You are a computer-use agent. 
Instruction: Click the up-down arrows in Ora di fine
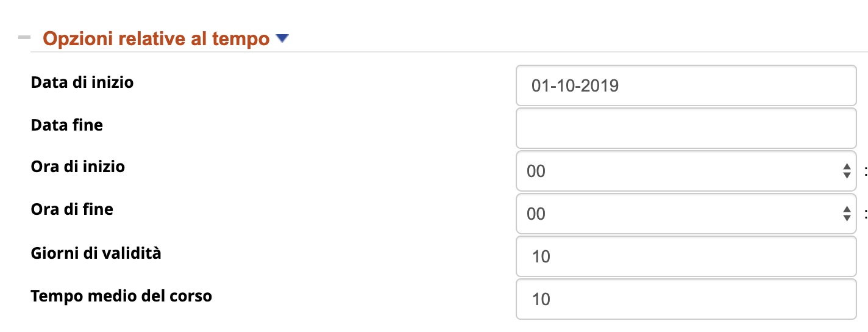point(846,214)
